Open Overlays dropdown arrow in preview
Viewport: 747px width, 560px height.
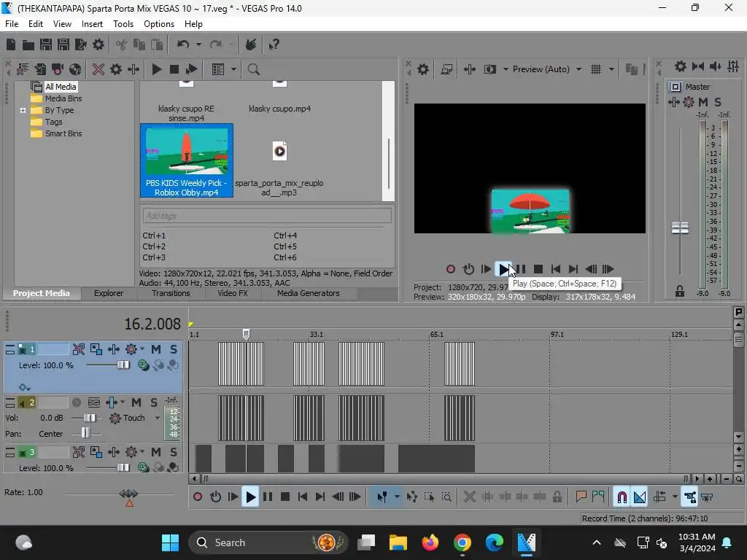click(x=612, y=69)
